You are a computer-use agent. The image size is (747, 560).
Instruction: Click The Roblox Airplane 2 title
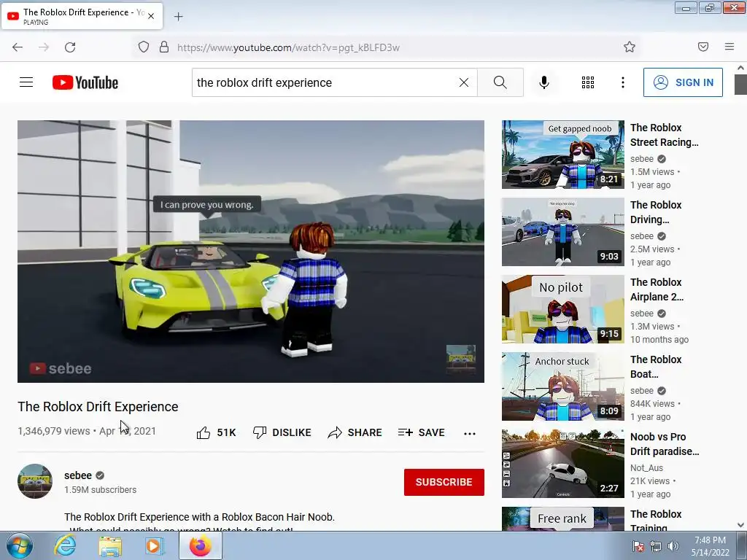click(x=657, y=289)
